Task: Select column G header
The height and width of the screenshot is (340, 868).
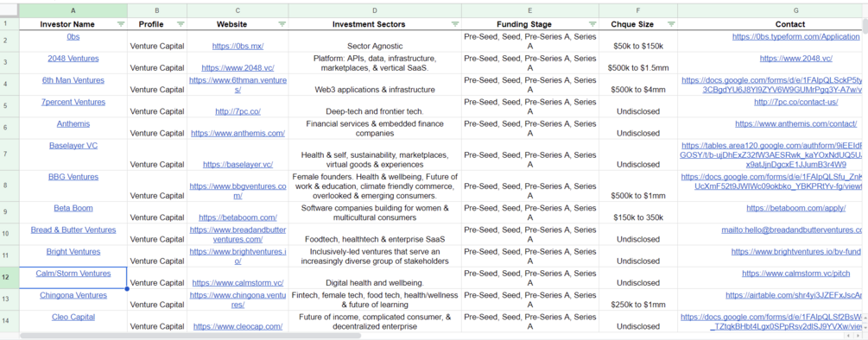Action: (x=770, y=10)
